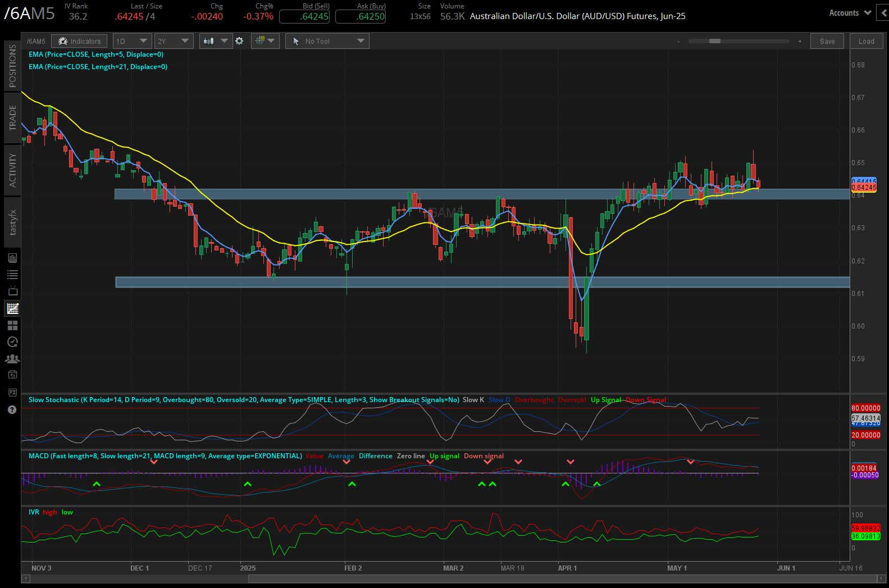Open the live TV video icon
The width and height of the screenshot is (889, 588).
pos(12,291)
